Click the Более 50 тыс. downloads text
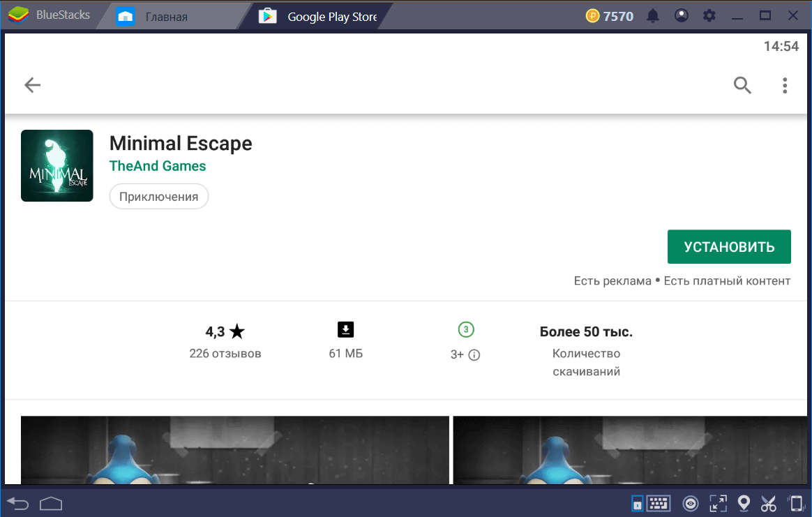The height and width of the screenshot is (517, 812). pyautogui.click(x=586, y=331)
